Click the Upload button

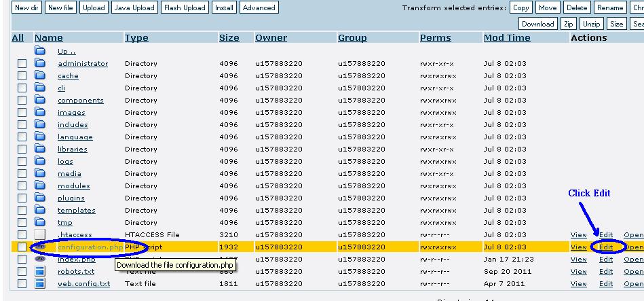pos(94,7)
